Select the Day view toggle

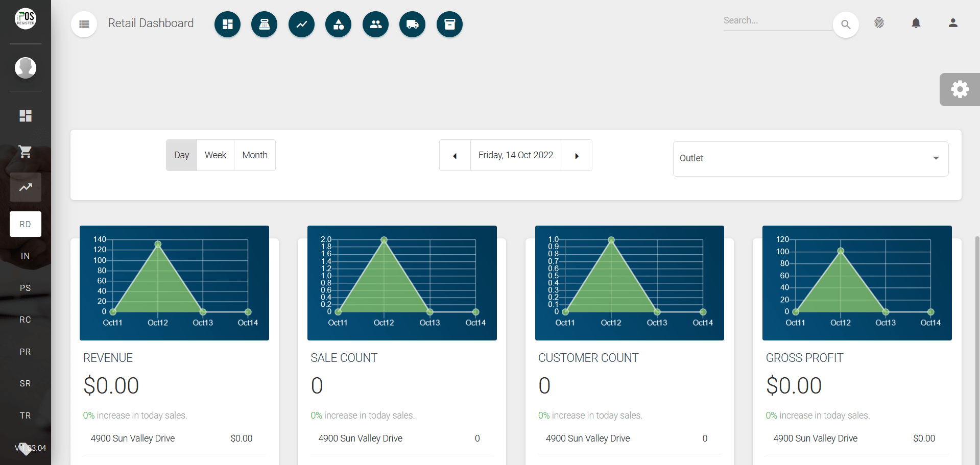[x=181, y=155]
